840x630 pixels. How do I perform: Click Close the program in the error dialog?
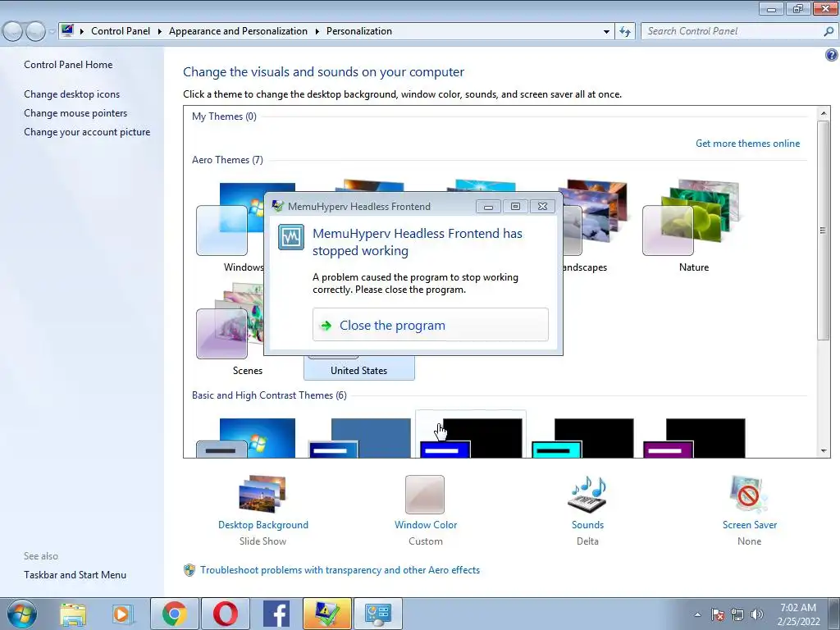430,325
